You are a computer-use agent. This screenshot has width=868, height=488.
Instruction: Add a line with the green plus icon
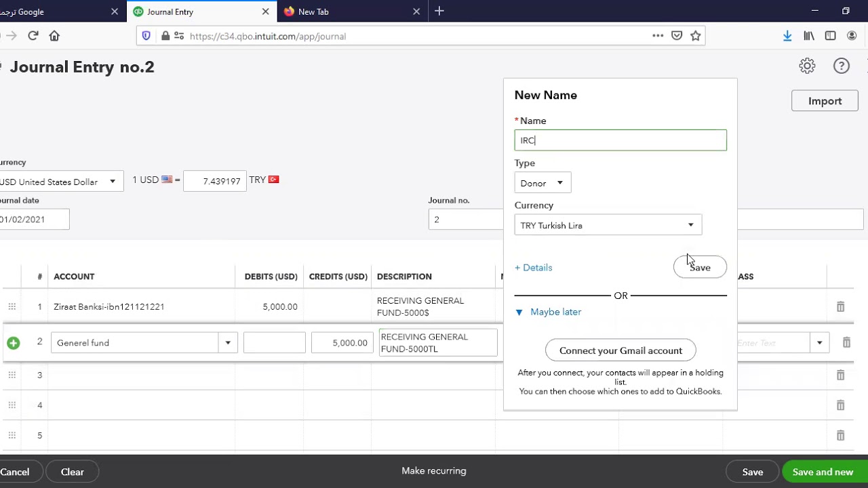click(x=13, y=343)
